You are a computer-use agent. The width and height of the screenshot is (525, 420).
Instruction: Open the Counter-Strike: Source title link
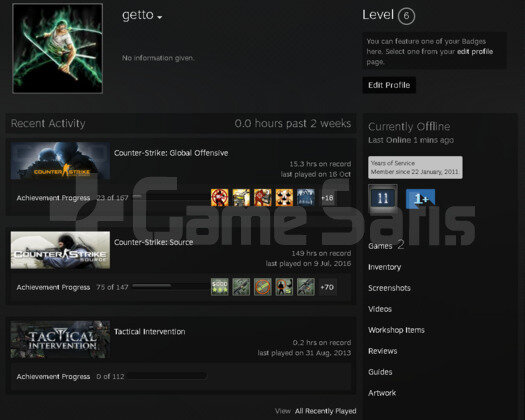(154, 242)
